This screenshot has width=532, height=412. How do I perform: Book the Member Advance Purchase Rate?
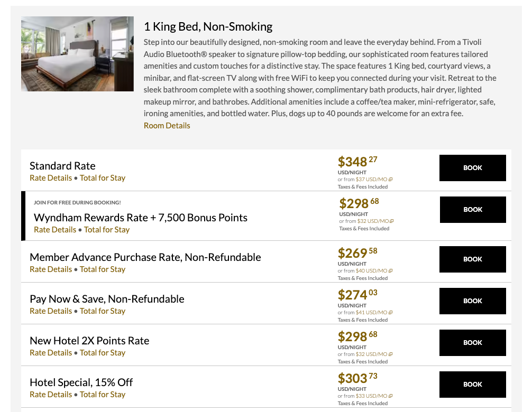tap(472, 259)
